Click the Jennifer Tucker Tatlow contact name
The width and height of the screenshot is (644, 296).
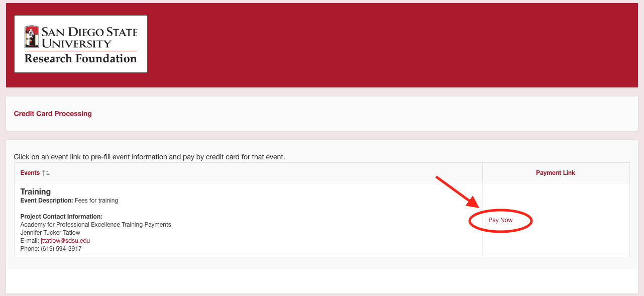[50, 233]
